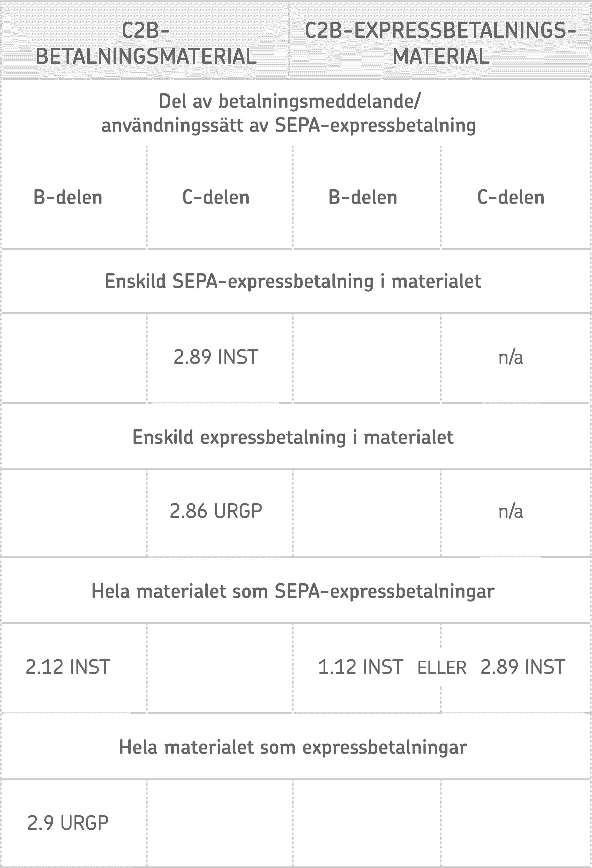Click 'Enskild expressbetalning i materialet' section title
This screenshot has height=868, width=592.
(x=293, y=437)
